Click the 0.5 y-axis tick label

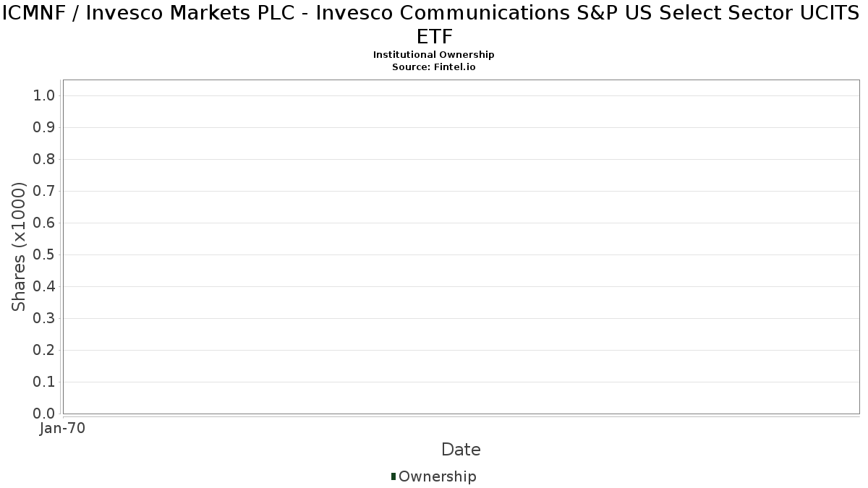[45, 255]
